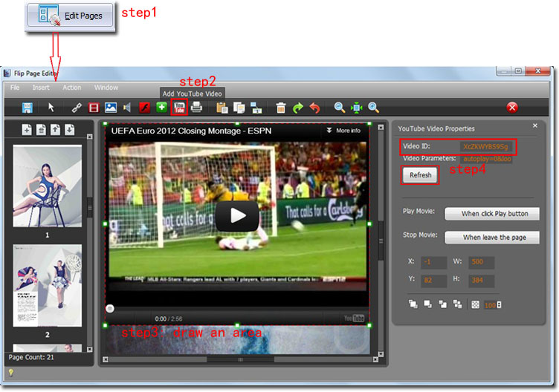
Task: Click the first layer-order icon (bring to front)
Action: click(x=413, y=304)
